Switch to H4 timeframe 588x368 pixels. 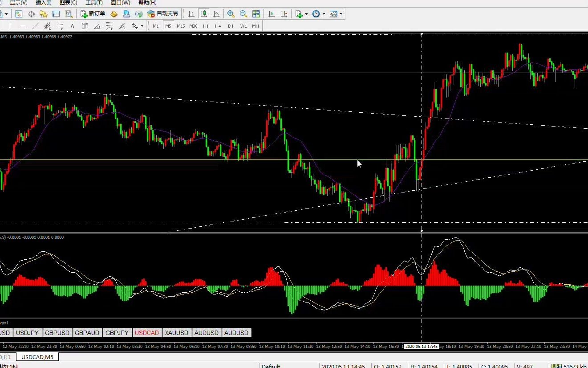click(218, 26)
